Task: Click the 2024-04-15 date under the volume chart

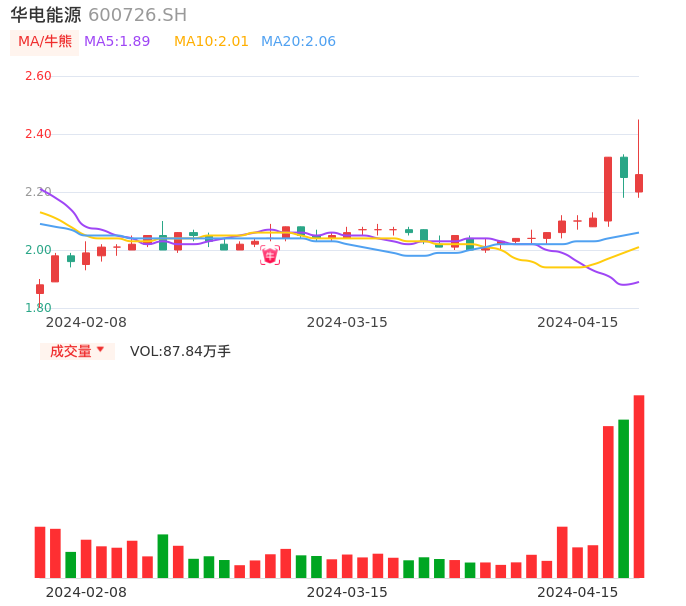Action: coord(578,592)
